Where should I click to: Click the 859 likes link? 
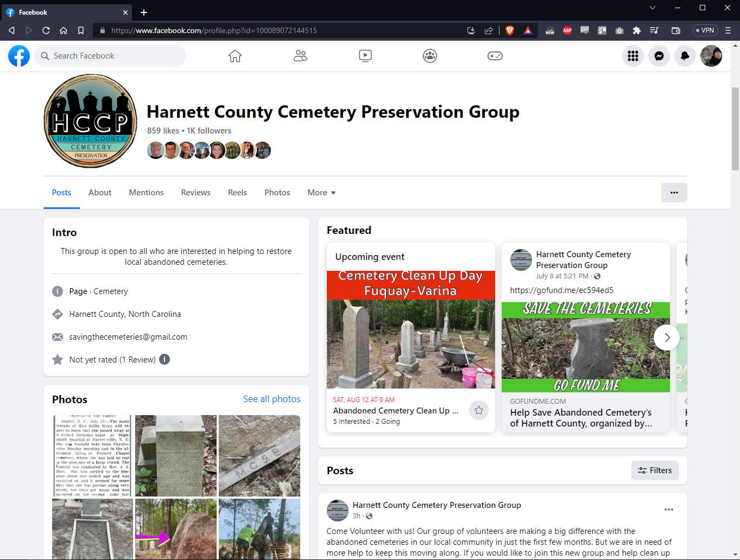tap(163, 131)
